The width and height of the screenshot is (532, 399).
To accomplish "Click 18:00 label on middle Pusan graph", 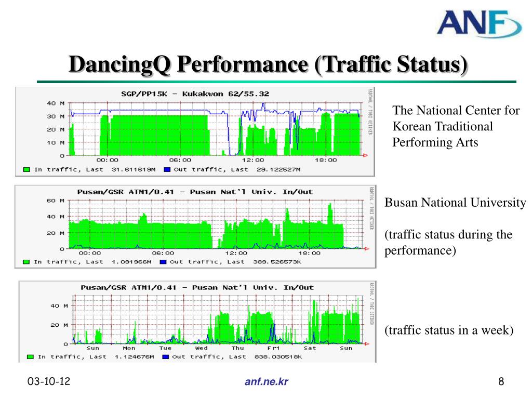I will (x=310, y=253).
